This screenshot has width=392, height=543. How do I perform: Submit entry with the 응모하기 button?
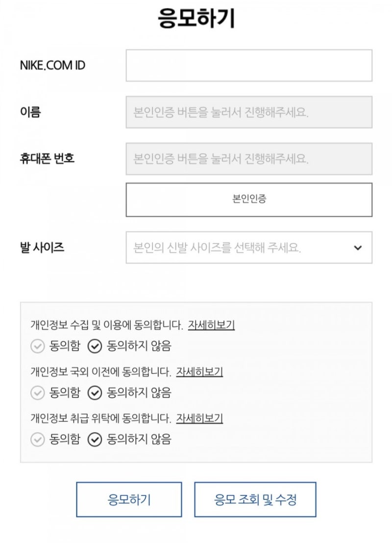129,499
